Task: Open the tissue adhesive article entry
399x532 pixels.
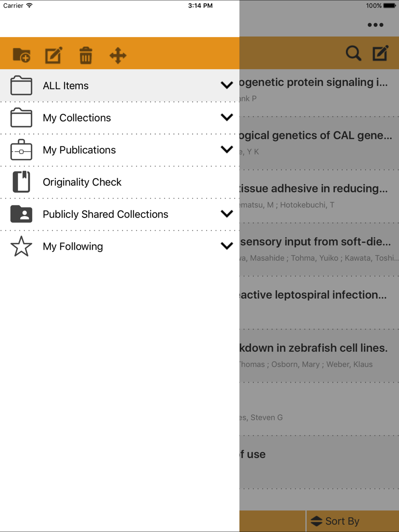Action: (319, 196)
